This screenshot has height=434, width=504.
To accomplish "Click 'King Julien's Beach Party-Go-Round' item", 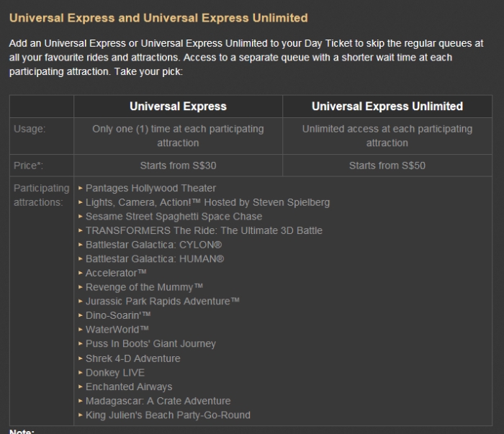I will tap(168, 415).
